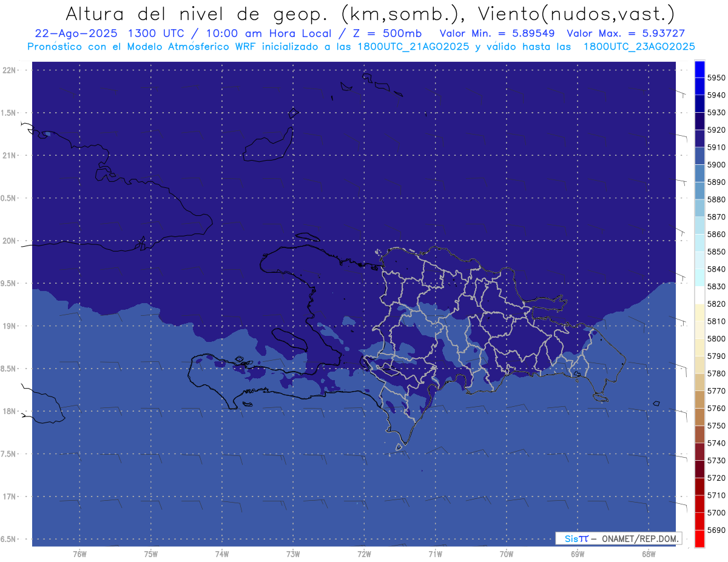Click the 'Z = 500mb' level text

(x=384, y=33)
